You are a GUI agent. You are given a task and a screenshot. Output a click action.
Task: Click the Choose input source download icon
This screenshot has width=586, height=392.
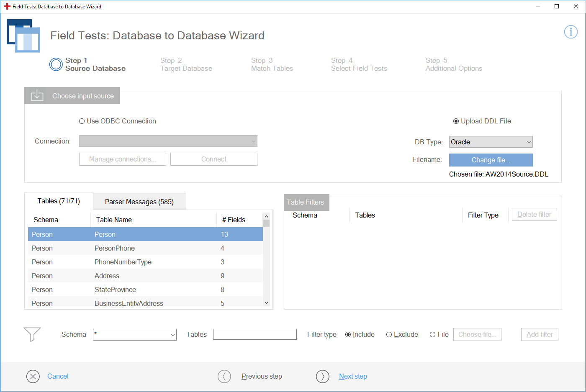click(37, 95)
